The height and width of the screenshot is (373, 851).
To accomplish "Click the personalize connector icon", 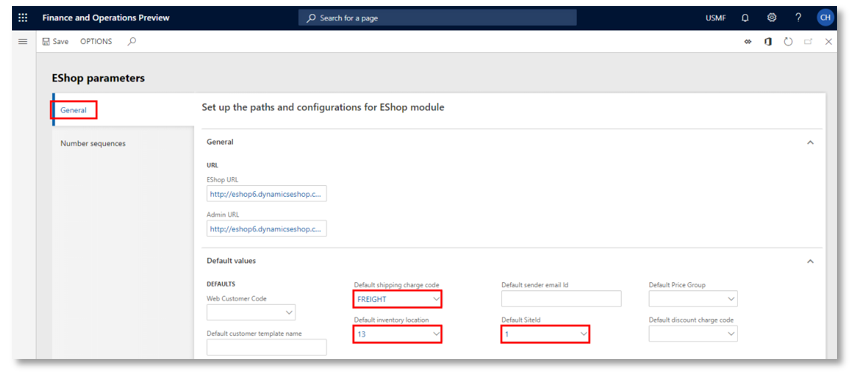I will pos(748,42).
